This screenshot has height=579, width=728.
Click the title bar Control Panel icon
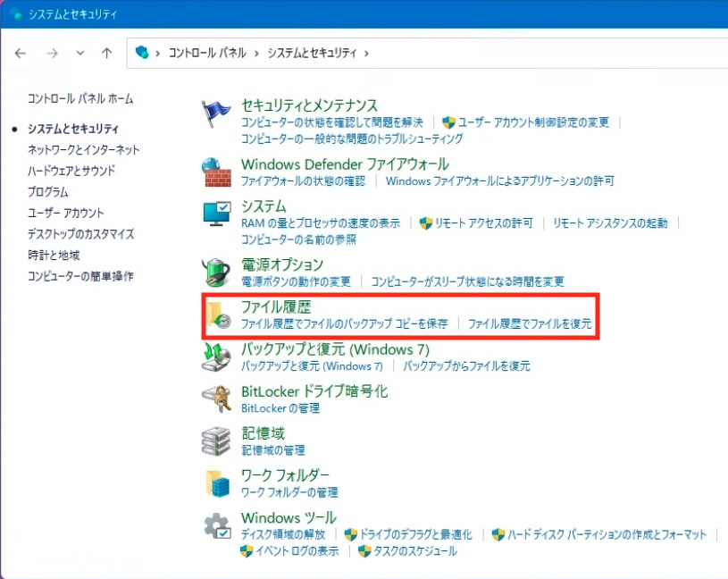point(16,14)
